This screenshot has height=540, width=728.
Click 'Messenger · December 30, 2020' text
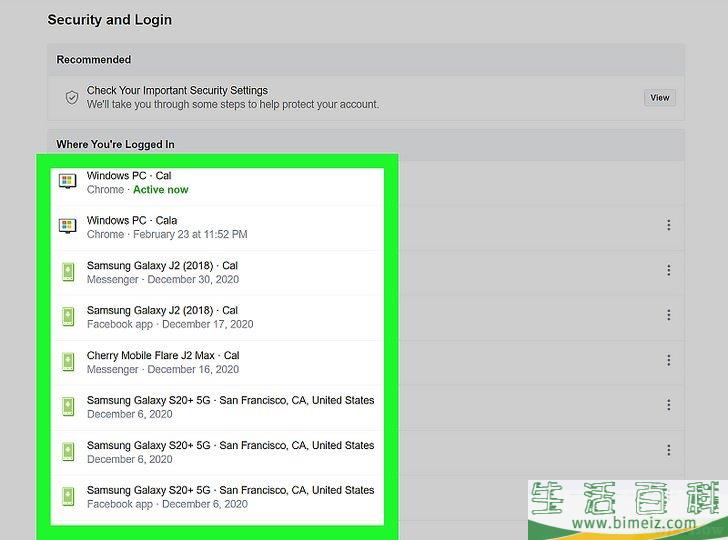pyautogui.click(x=163, y=280)
